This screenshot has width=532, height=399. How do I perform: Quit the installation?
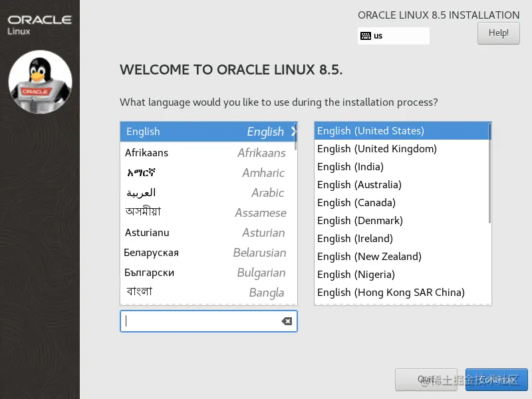tap(426, 379)
